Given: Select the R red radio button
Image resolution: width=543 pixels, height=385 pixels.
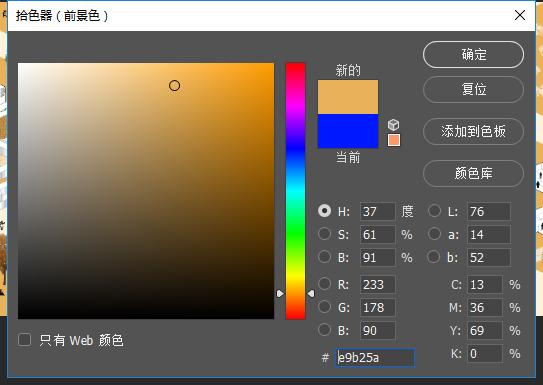Looking at the screenshot, I should click(x=324, y=284).
